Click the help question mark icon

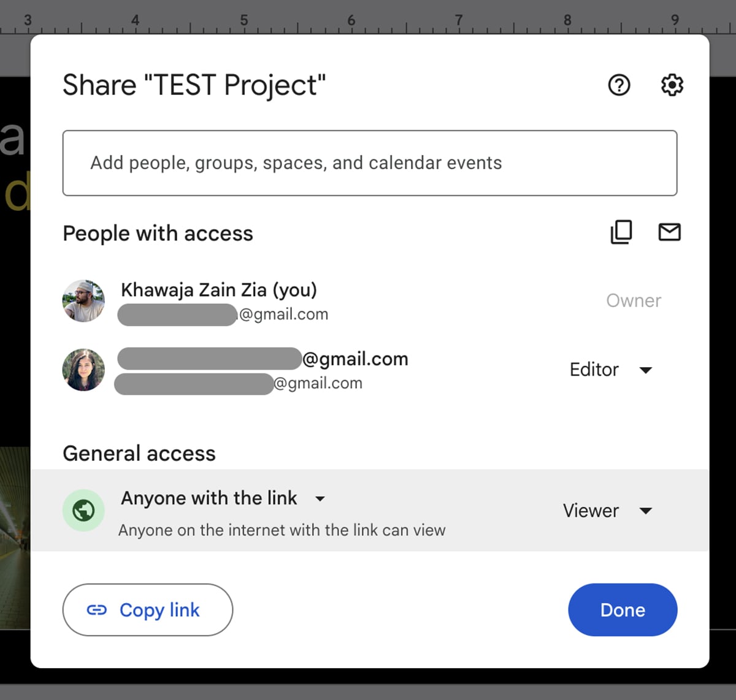[619, 85]
